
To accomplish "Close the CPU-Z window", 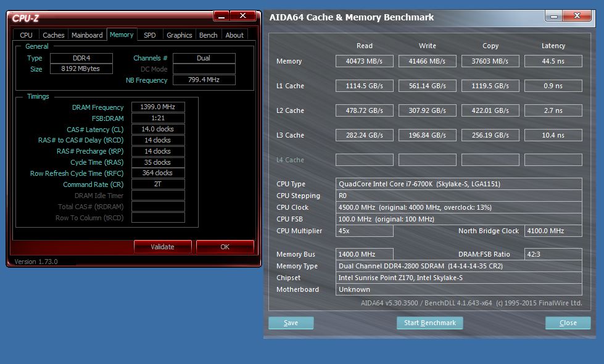I will 243,16.
